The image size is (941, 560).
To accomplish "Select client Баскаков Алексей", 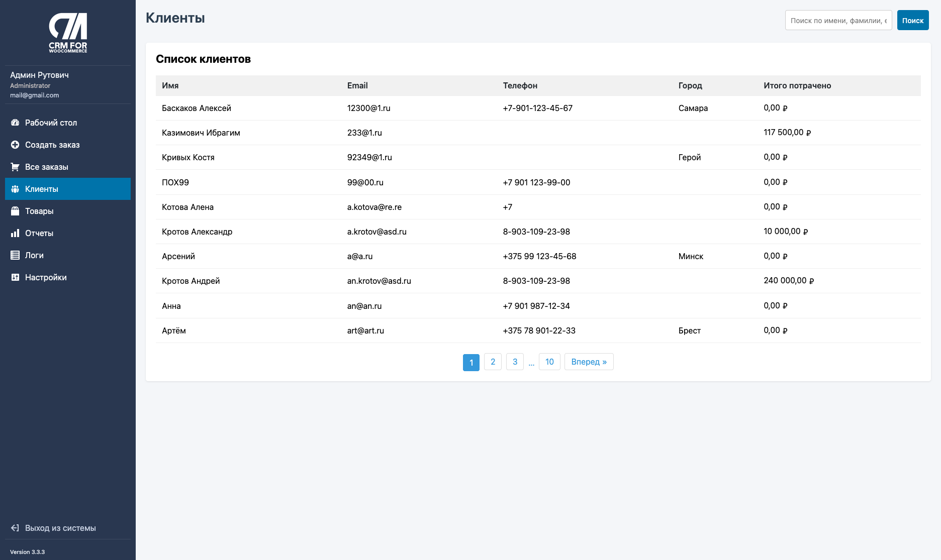I will (197, 108).
